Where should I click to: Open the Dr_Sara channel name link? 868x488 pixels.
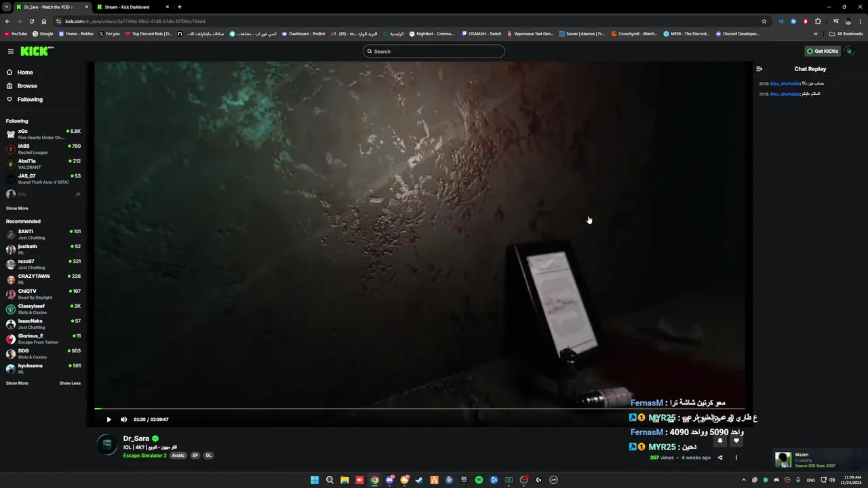point(136,439)
